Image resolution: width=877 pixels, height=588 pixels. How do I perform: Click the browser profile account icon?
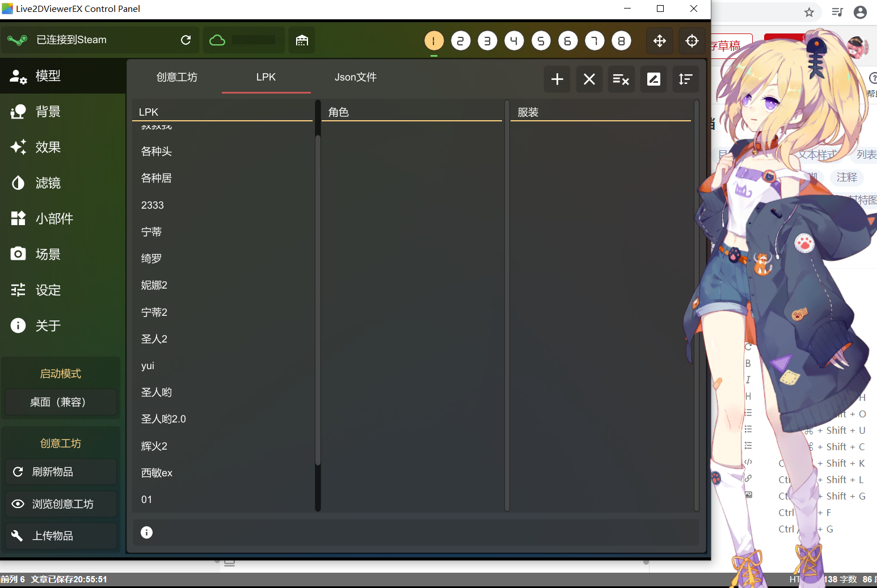pyautogui.click(x=860, y=12)
